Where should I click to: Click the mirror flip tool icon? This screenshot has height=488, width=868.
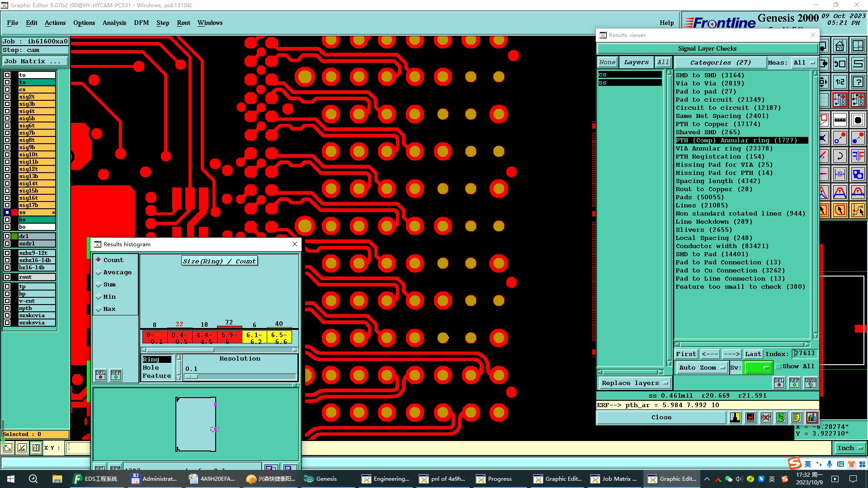858,156
